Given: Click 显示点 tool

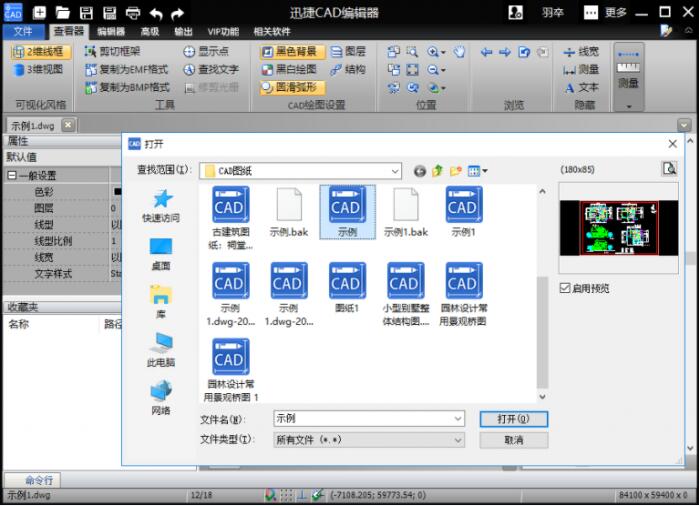Looking at the screenshot, I should coord(206,51).
